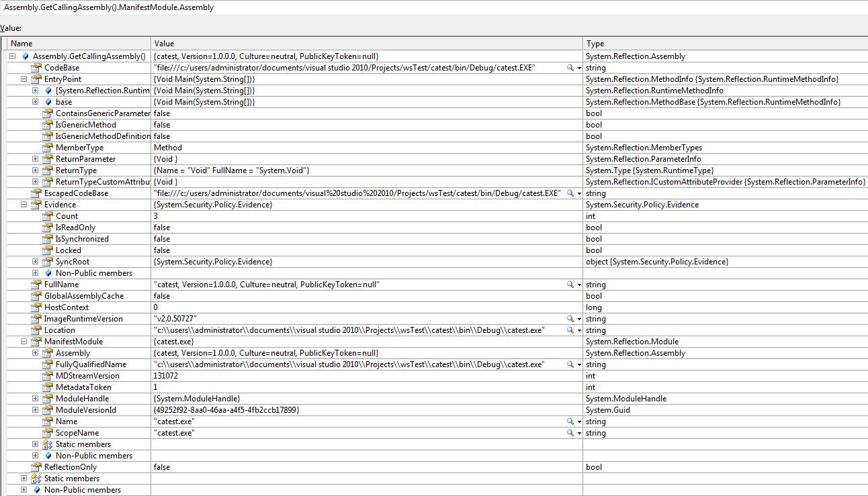Expand the ReturnParameter node

36,159
